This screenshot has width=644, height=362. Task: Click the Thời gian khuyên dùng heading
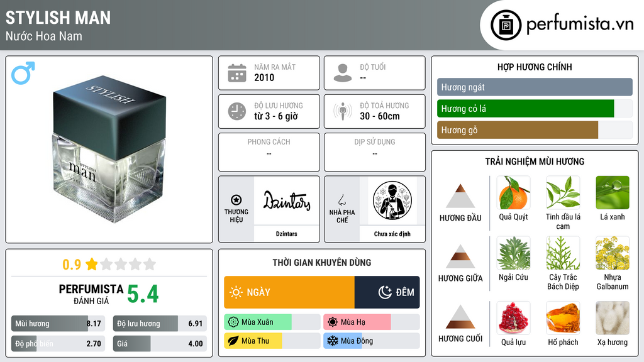322,262
